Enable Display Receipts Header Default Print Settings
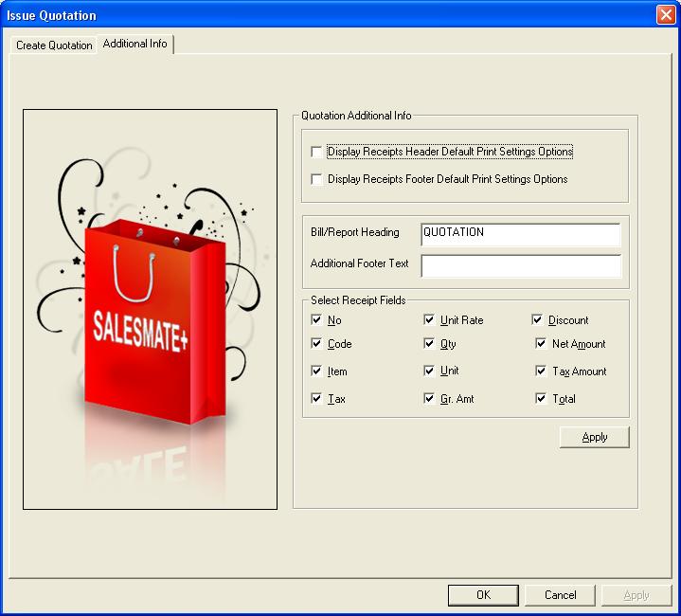Viewport: 681px width, 616px height. pyautogui.click(x=316, y=152)
